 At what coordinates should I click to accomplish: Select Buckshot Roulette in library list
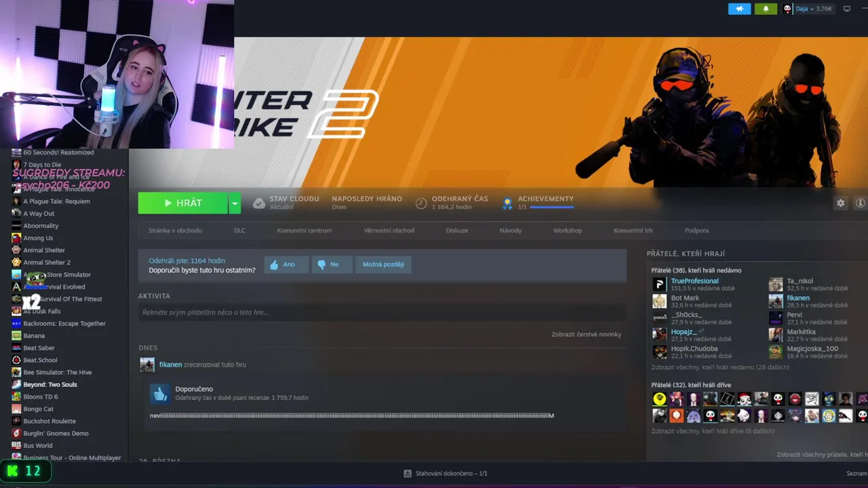click(x=50, y=421)
